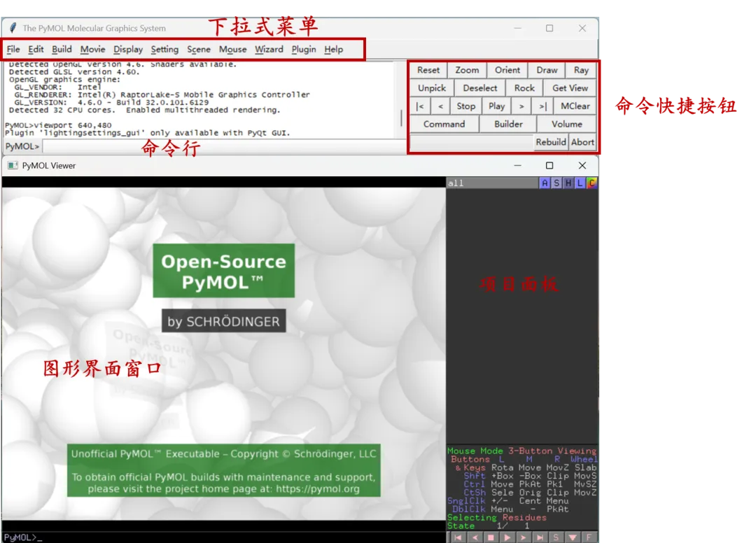Select the Command mode button

tap(444, 125)
